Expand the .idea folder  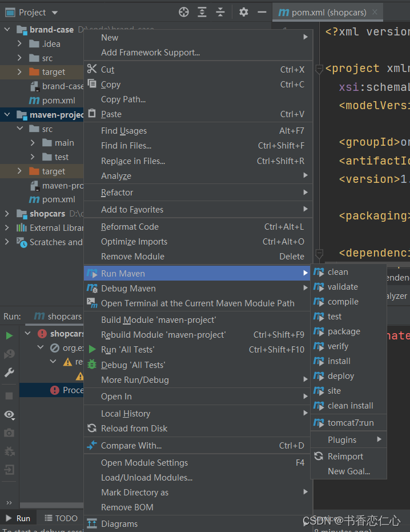19,44
